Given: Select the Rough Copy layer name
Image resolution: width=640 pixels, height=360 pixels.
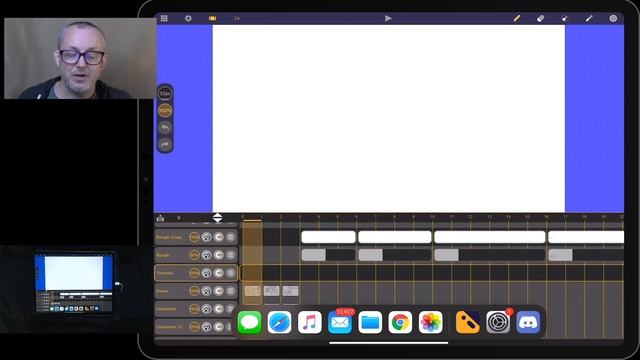Looking at the screenshot, I should [169, 237].
